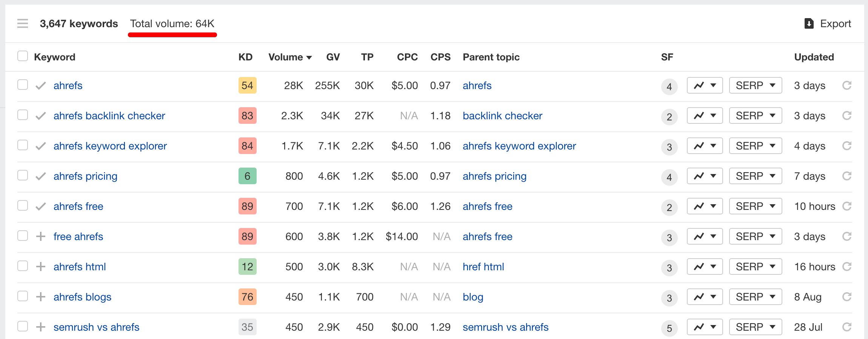Add 'free ahrefs' with plus icon
This screenshot has height=339, width=868.
tap(41, 236)
